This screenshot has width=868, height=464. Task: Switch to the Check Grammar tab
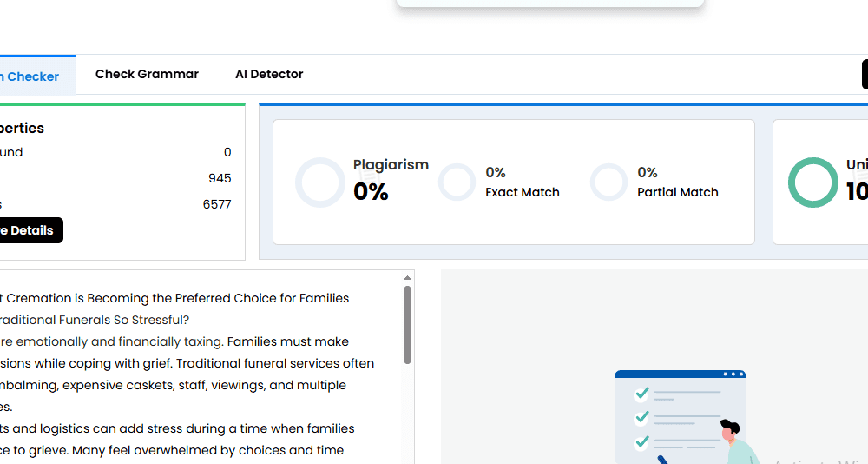[x=147, y=75]
